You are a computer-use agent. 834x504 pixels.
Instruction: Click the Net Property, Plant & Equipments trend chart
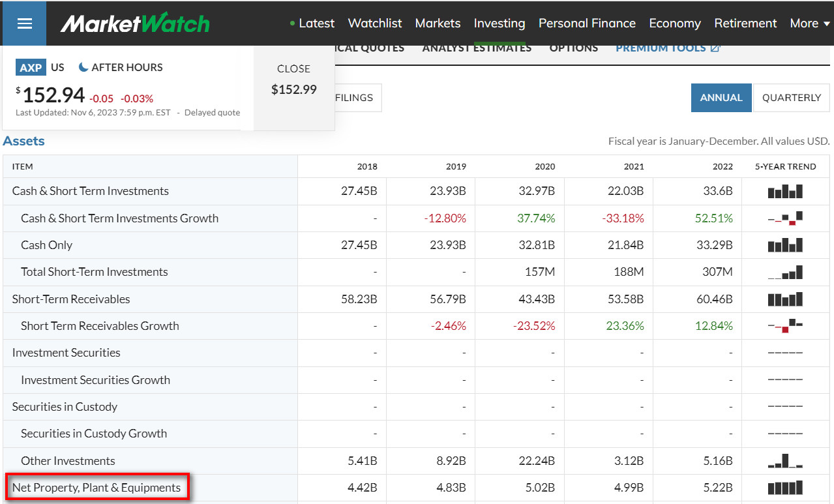(x=785, y=488)
